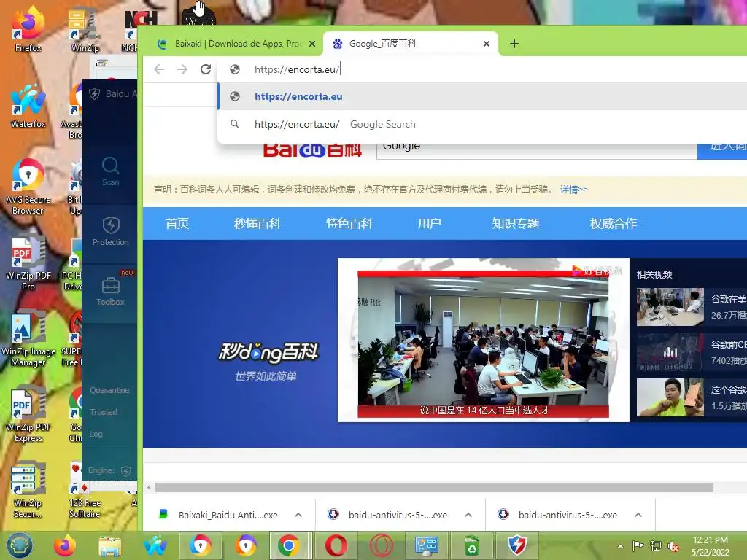Open the Action Center flag icon

click(x=638, y=545)
